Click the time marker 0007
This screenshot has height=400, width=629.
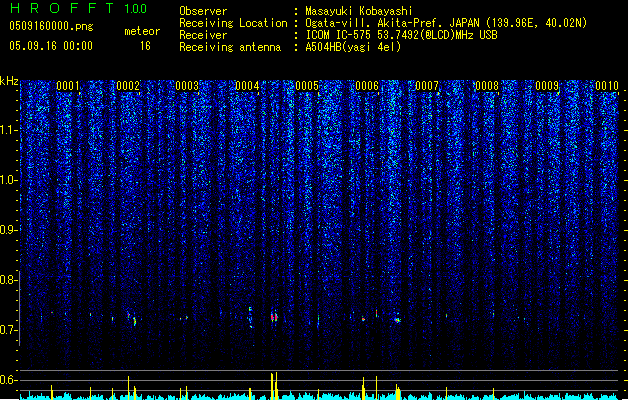coord(427,86)
